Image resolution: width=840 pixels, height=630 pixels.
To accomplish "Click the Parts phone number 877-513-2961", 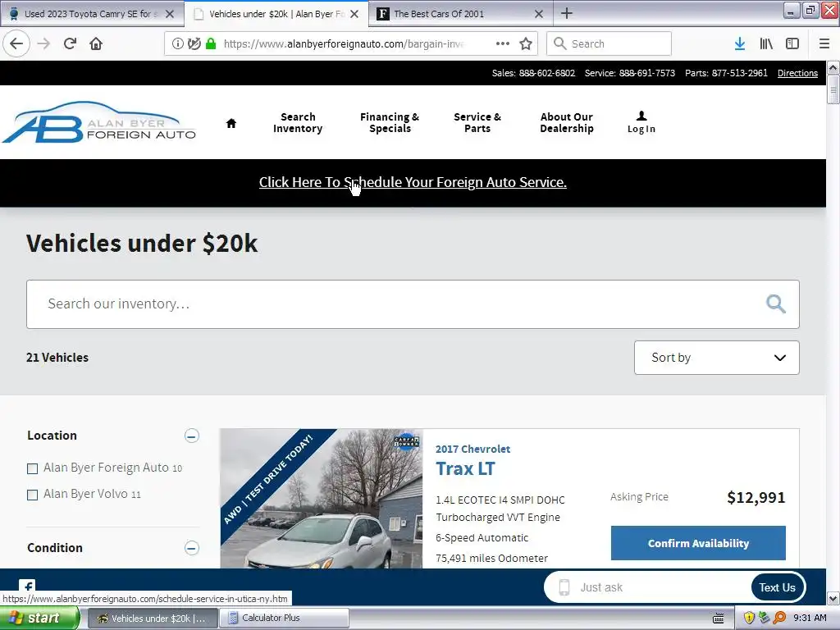I will [739, 73].
